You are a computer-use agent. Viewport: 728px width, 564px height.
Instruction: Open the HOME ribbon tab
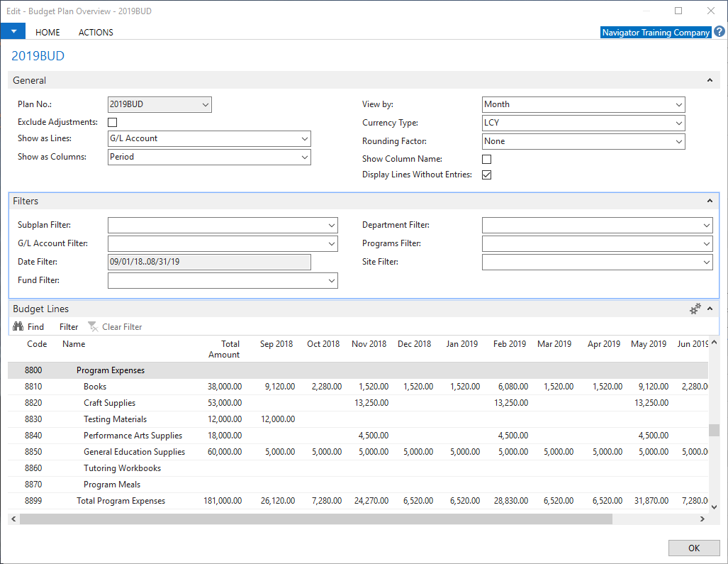pyautogui.click(x=47, y=32)
